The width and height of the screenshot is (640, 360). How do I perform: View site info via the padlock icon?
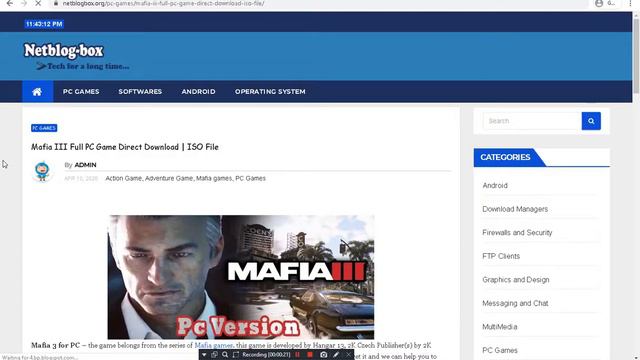point(56,3)
